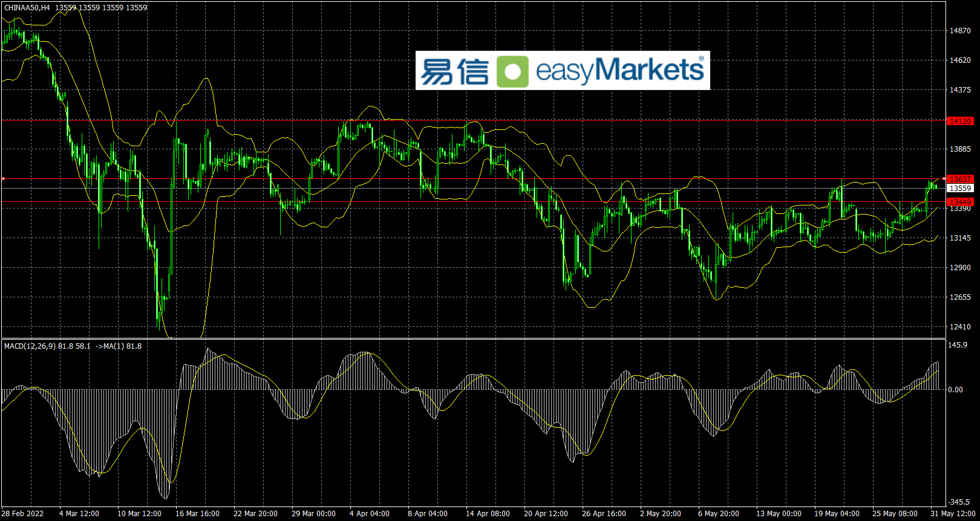Click the 13885 price axis label
This screenshot has width=980, height=521.
click(960, 149)
